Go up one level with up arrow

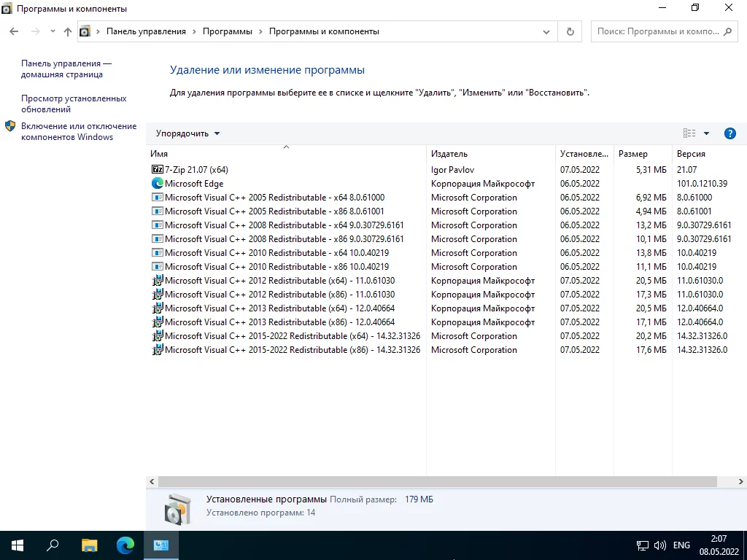coord(68,31)
